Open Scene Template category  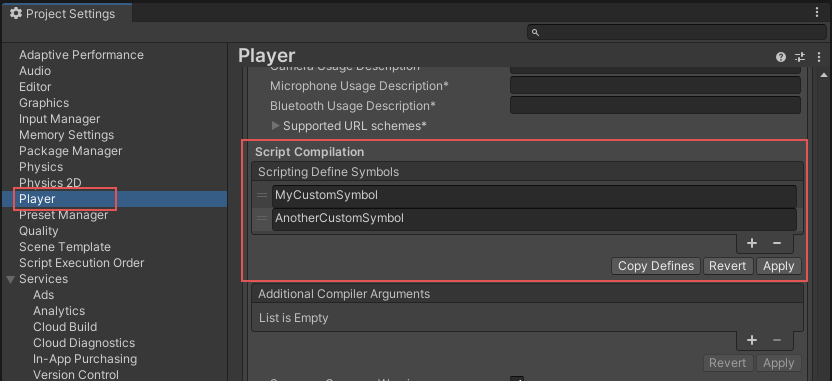[65, 247]
